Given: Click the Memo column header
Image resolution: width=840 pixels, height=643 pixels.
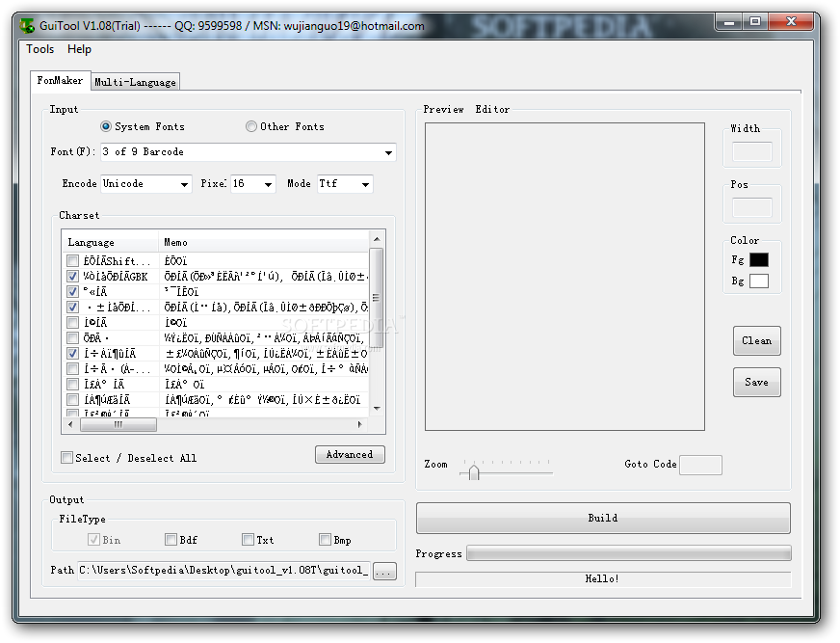Looking at the screenshot, I should (x=264, y=242).
